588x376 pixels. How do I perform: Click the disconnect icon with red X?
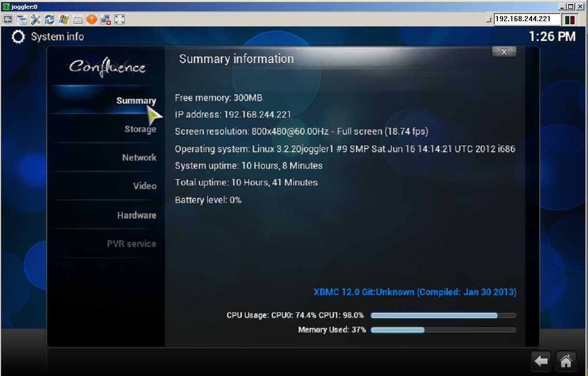pos(105,20)
